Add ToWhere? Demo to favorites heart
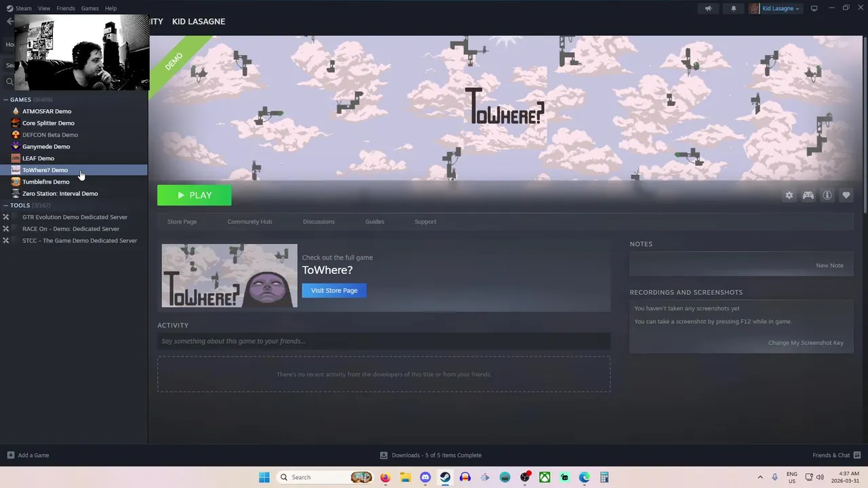The image size is (868, 488). 846,195
